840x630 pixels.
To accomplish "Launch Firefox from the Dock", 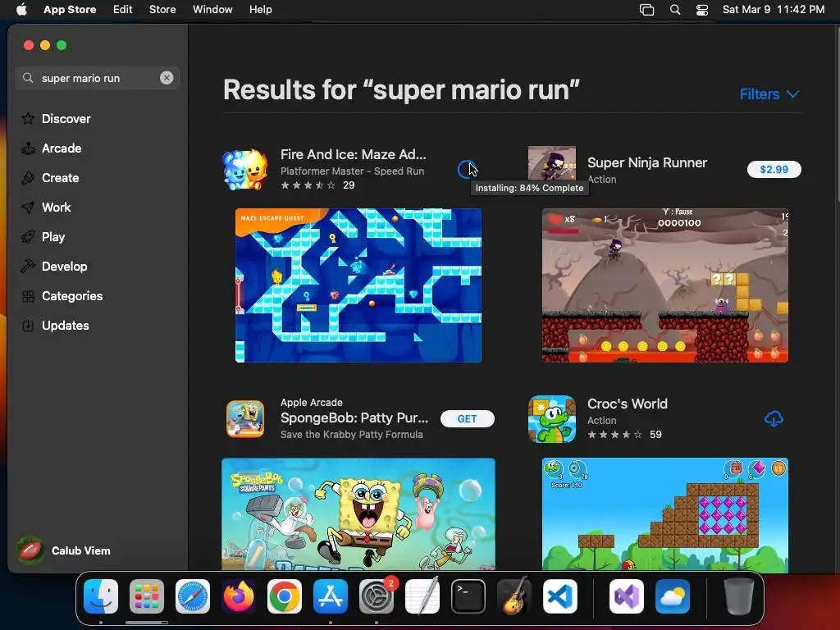I will coord(239,596).
